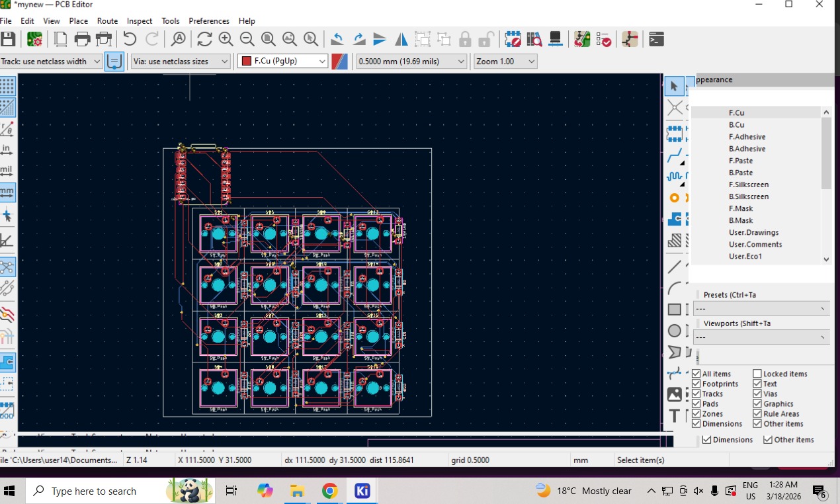The image size is (840, 504).
Task: Open the Route menu
Action: [x=107, y=21]
